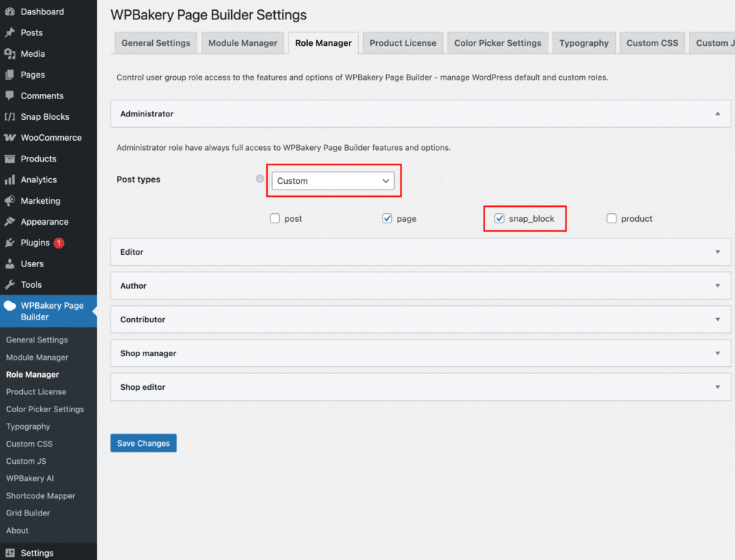Open the Post types Custom dropdown
This screenshot has height=560, width=735.
click(x=333, y=181)
